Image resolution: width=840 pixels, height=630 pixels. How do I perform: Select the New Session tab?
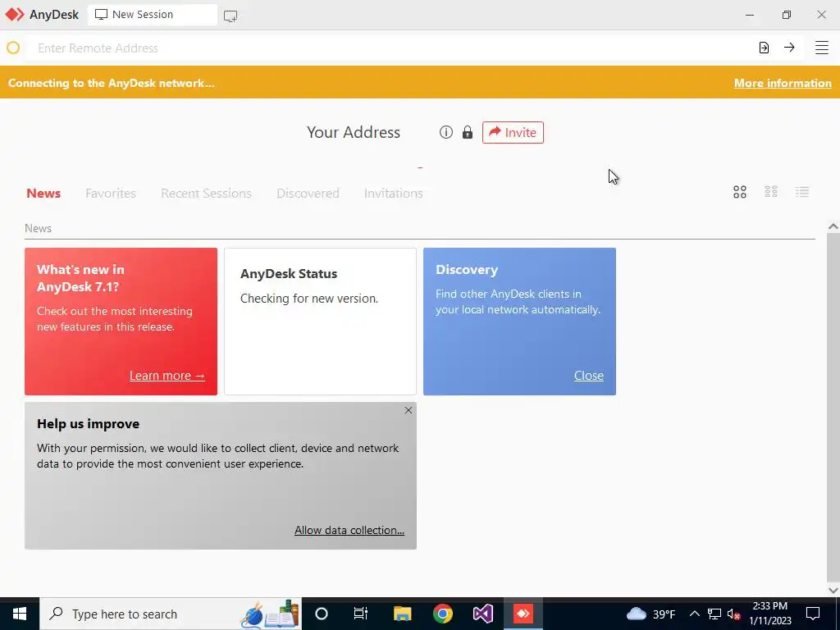click(x=153, y=15)
